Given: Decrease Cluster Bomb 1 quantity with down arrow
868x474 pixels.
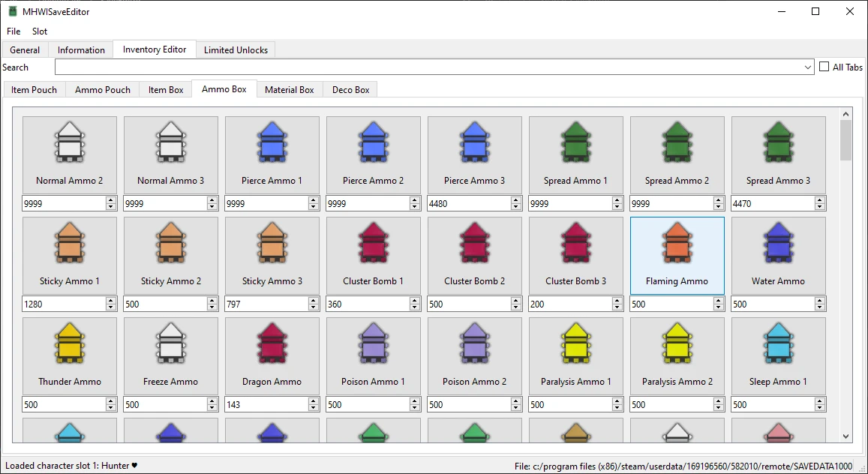Looking at the screenshot, I should click(x=415, y=307).
